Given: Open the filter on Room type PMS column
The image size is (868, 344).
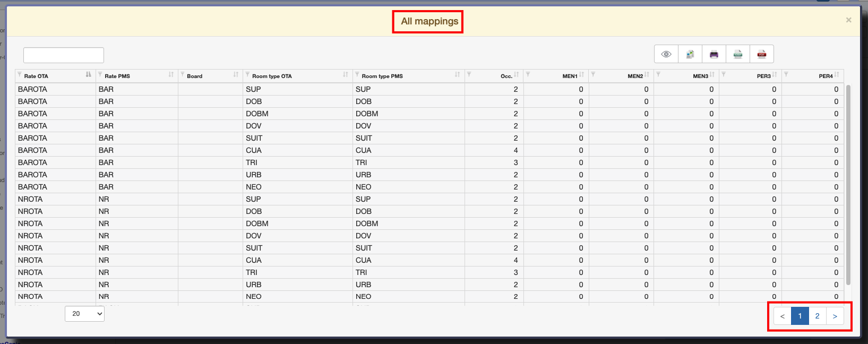Looking at the screenshot, I should (357, 75).
